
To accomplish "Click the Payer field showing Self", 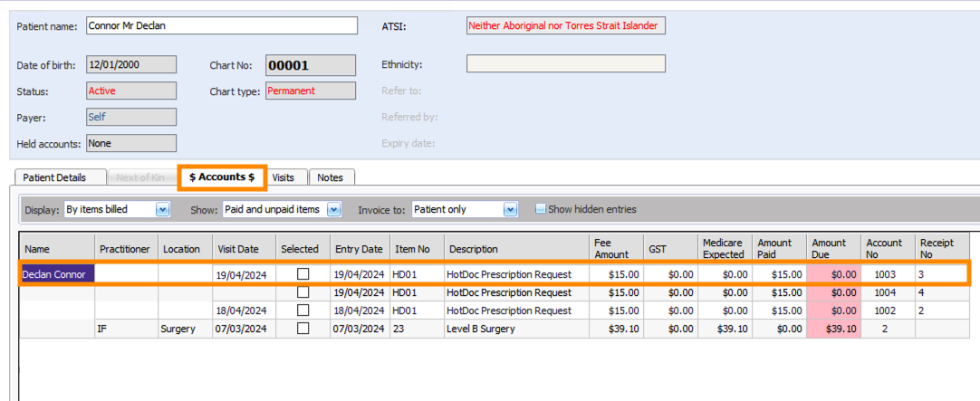I will (131, 117).
